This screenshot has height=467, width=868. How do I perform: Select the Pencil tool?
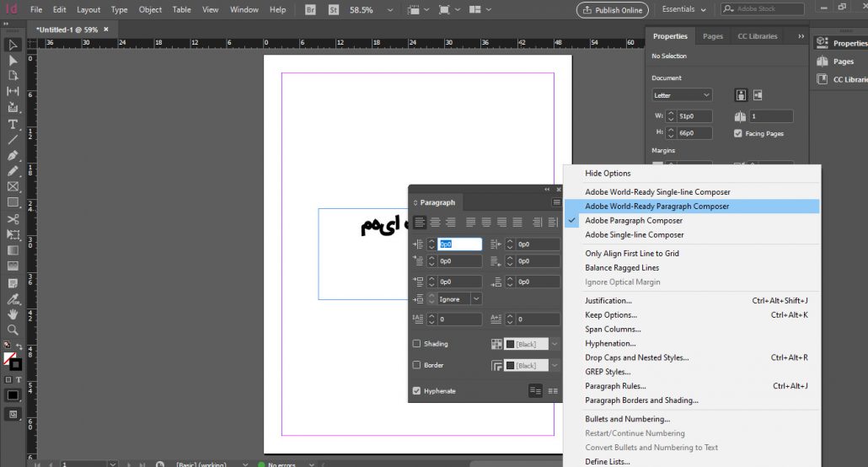13,171
